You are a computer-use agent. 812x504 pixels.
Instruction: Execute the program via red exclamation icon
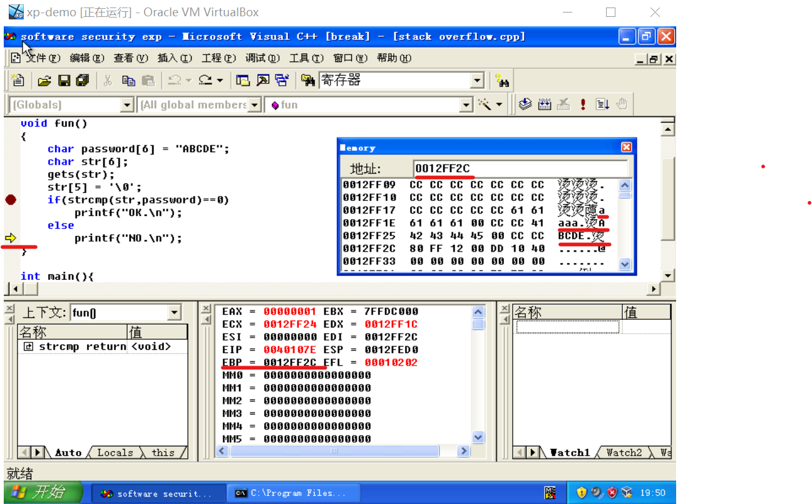point(583,105)
